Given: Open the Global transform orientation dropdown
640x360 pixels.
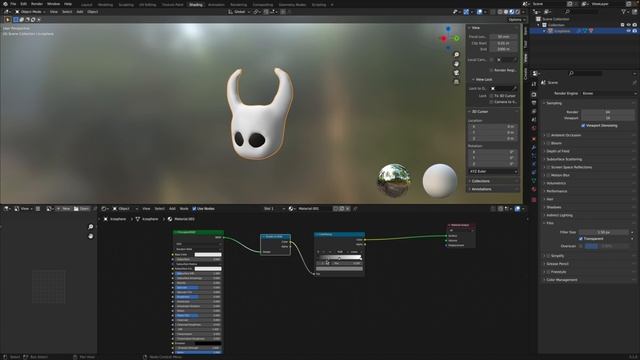Looking at the screenshot, I should 239,12.
